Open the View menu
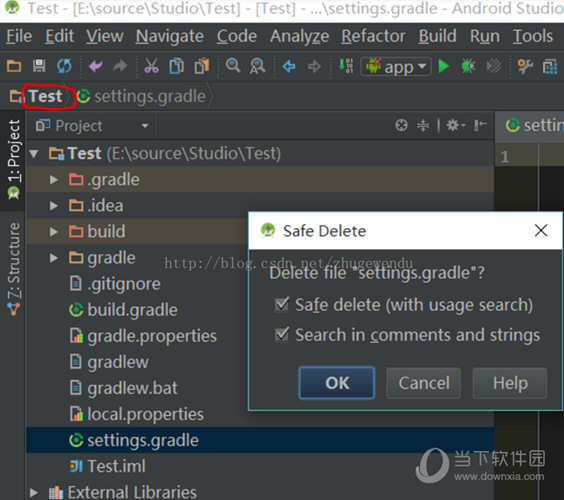 point(105,36)
